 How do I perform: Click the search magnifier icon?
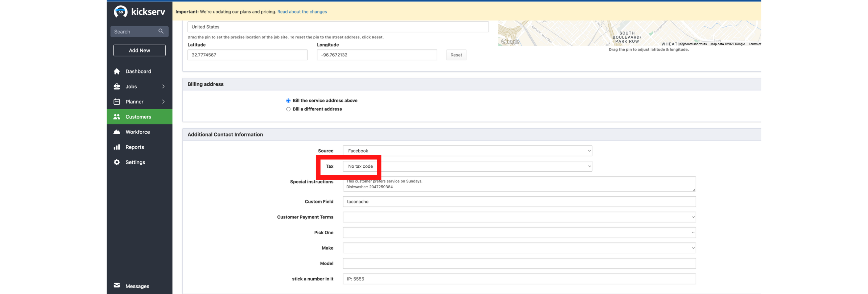161,31
